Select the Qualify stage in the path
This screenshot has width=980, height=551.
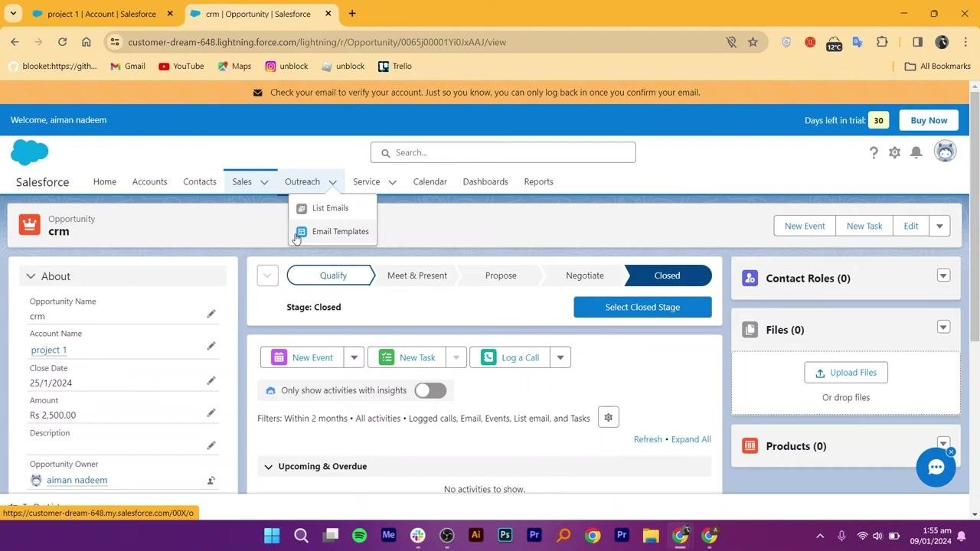point(333,275)
